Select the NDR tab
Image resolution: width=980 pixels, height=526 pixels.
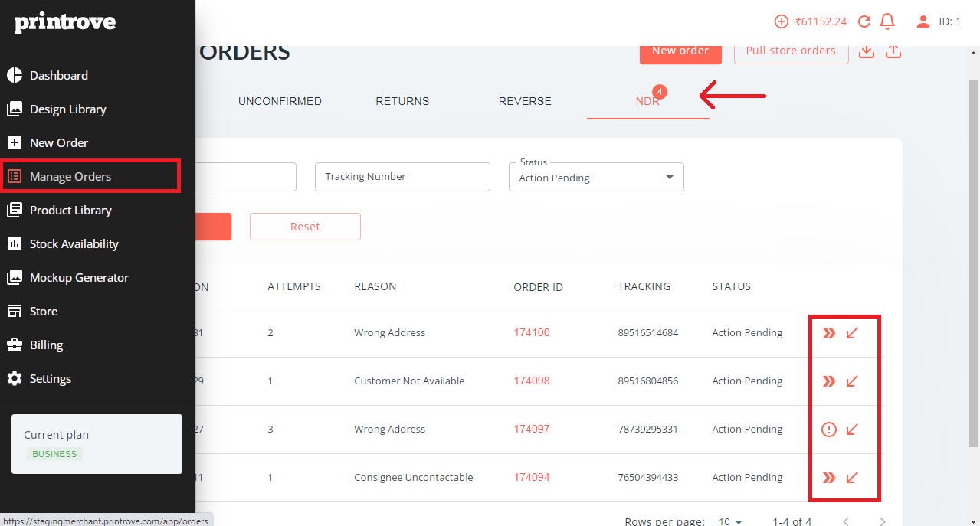[647, 101]
